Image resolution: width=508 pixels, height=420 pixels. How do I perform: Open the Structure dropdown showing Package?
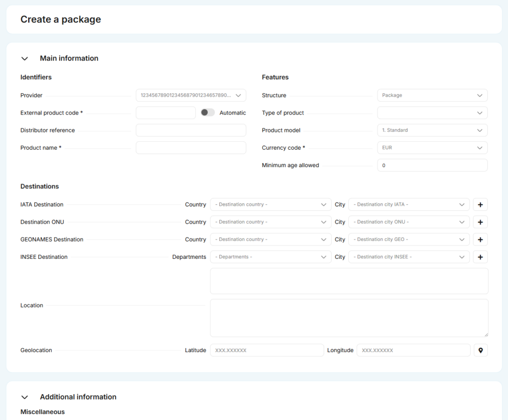coord(432,95)
